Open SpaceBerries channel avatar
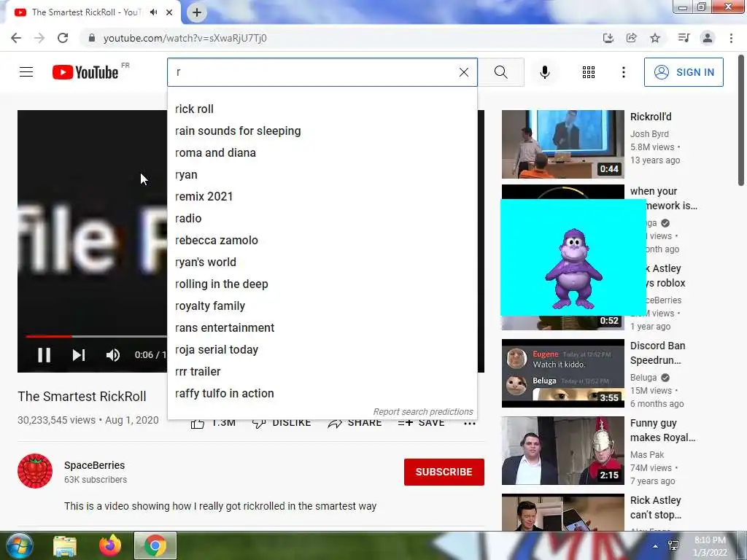 [x=35, y=471]
